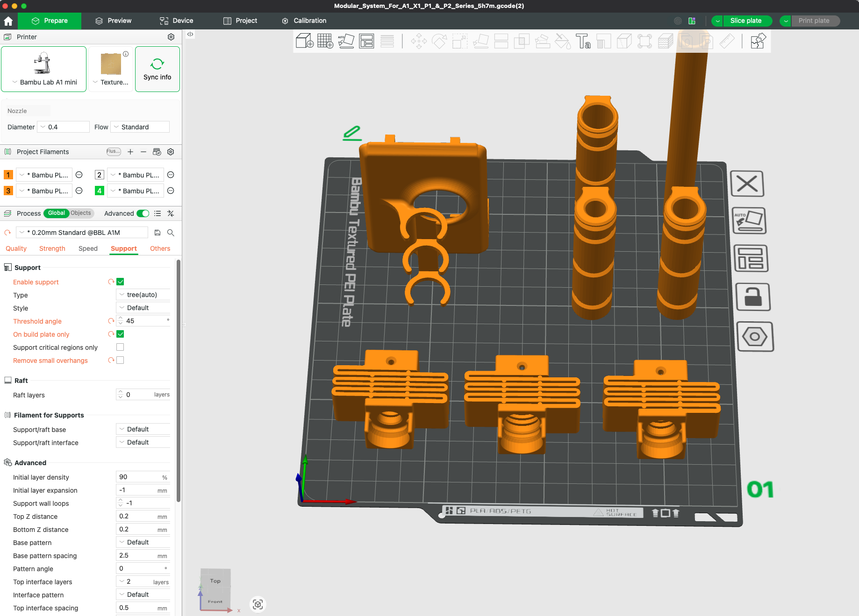Click the Add cube toolbar icon
Viewport: 859px width, 616px height.
(x=304, y=41)
